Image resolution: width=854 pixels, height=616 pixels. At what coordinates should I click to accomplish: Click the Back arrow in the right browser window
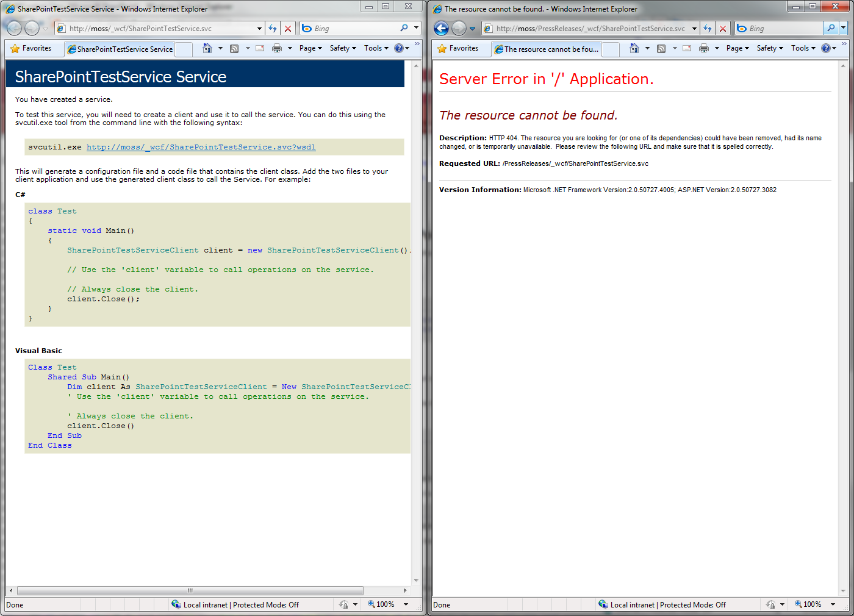point(442,28)
